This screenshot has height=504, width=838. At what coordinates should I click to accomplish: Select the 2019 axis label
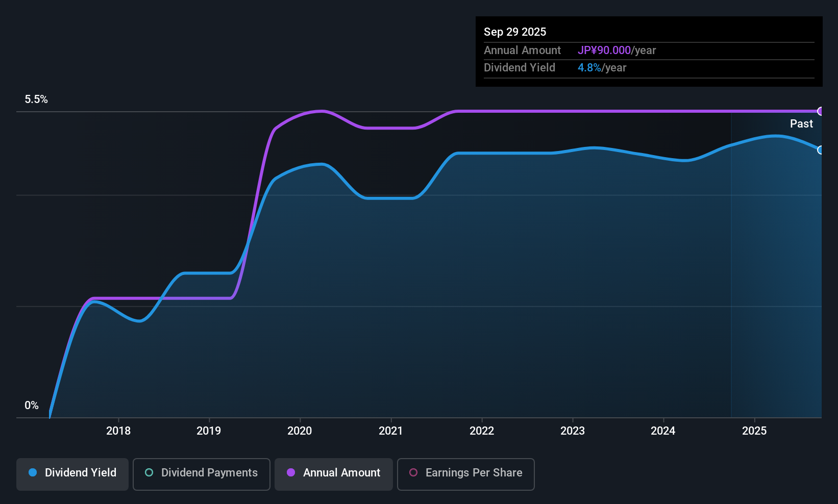tap(209, 431)
